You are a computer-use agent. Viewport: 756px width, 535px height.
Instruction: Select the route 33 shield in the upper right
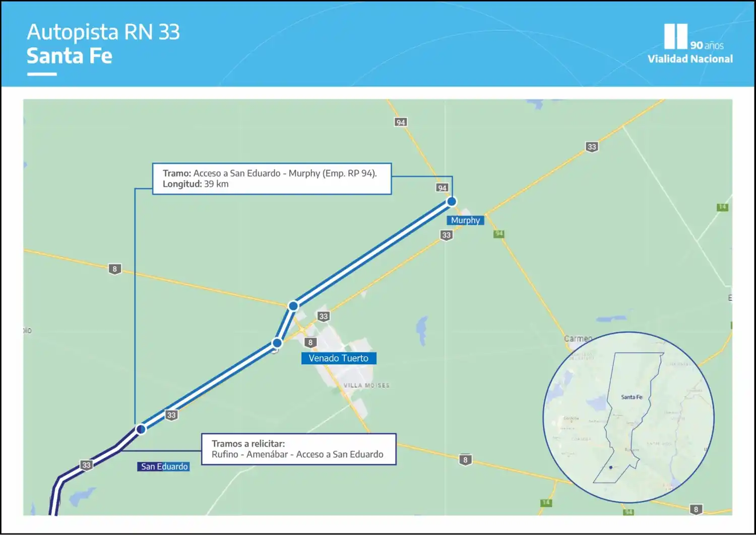[592, 147]
